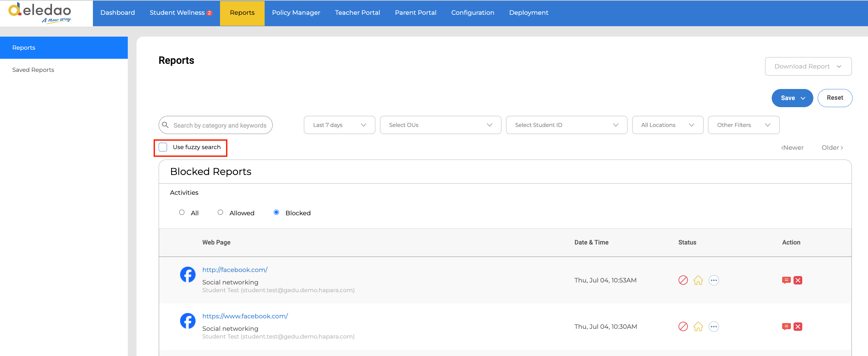868x356 pixels.
Task: Select the Allowed activities radio button
Action: point(220,212)
